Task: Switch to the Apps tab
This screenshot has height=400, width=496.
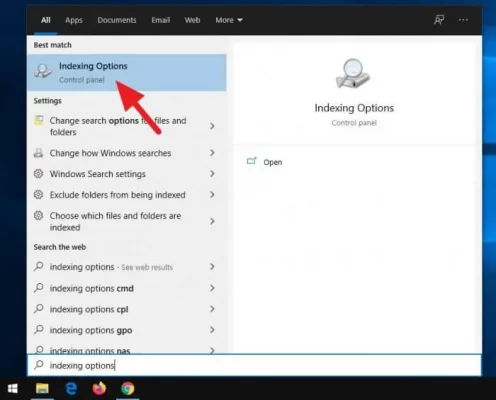Action: [74, 20]
